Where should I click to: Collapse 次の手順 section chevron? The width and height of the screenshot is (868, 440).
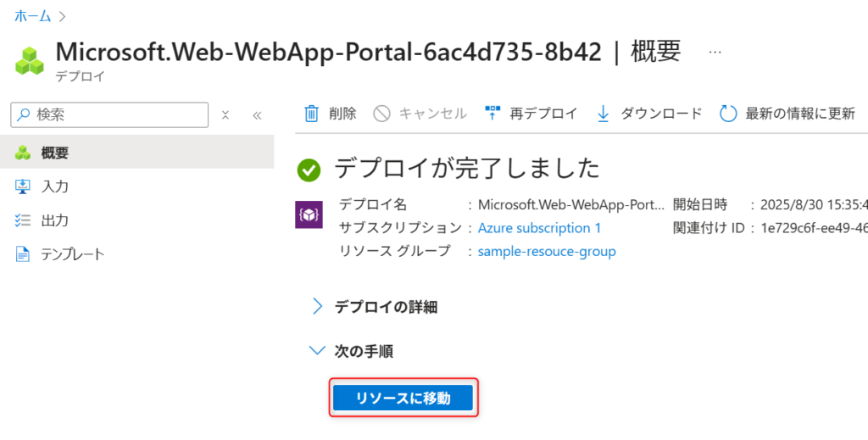click(317, 350)
